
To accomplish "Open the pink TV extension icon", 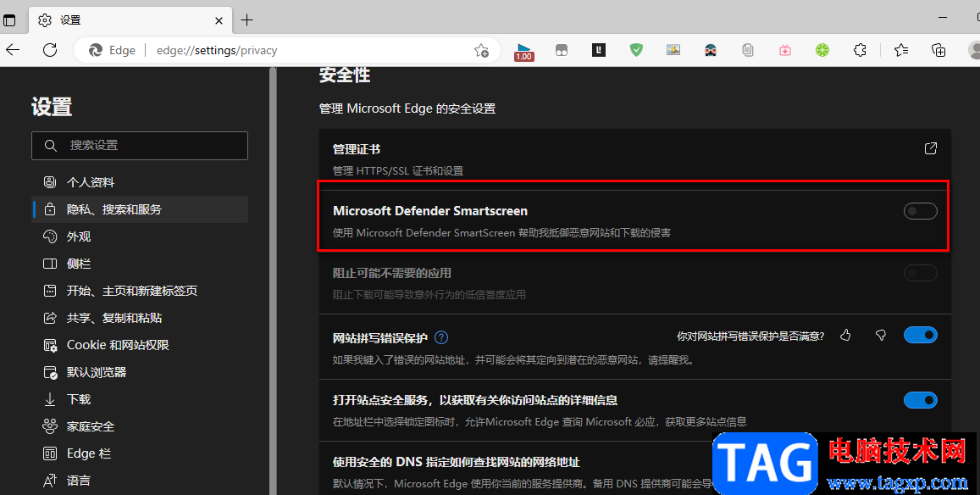I will [785, 50].
